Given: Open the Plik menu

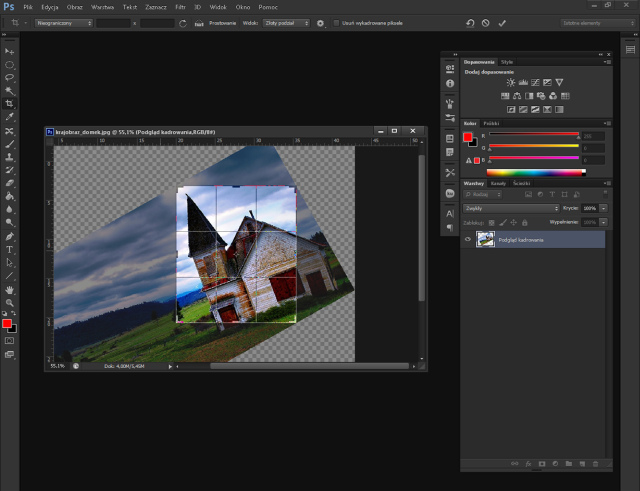Looking at the screenshot, I should click(28, 7).
